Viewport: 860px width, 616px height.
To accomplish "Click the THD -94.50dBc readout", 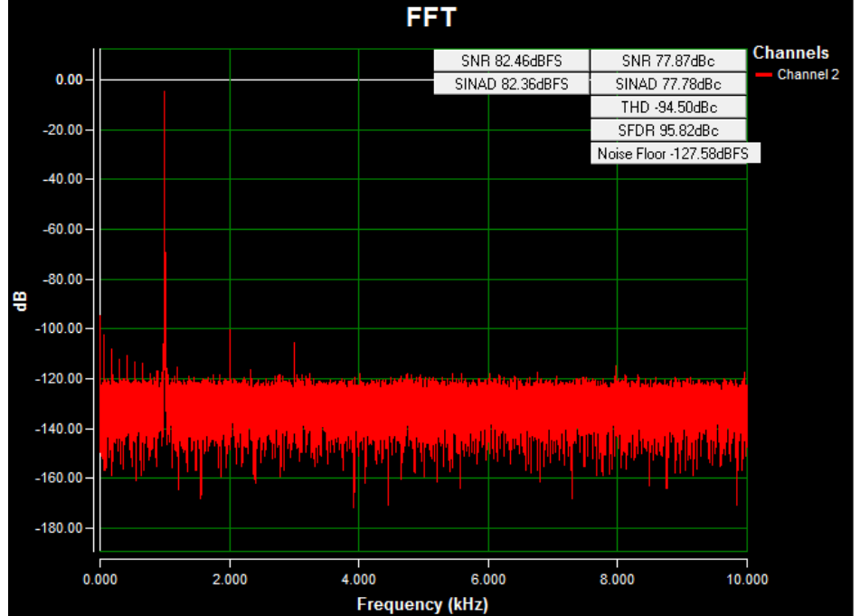I will point(668,107).
